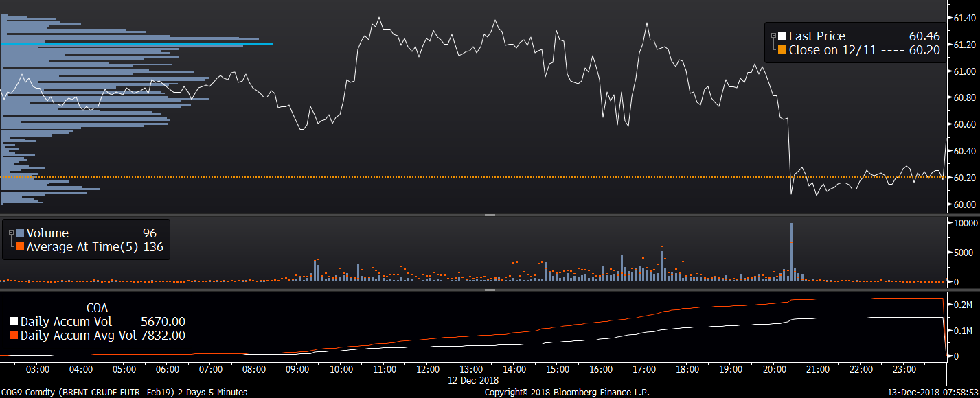Click the Last Price value 60.46
Image resolution: width=980 pixels, height=398 pixels.
point(926,36)
